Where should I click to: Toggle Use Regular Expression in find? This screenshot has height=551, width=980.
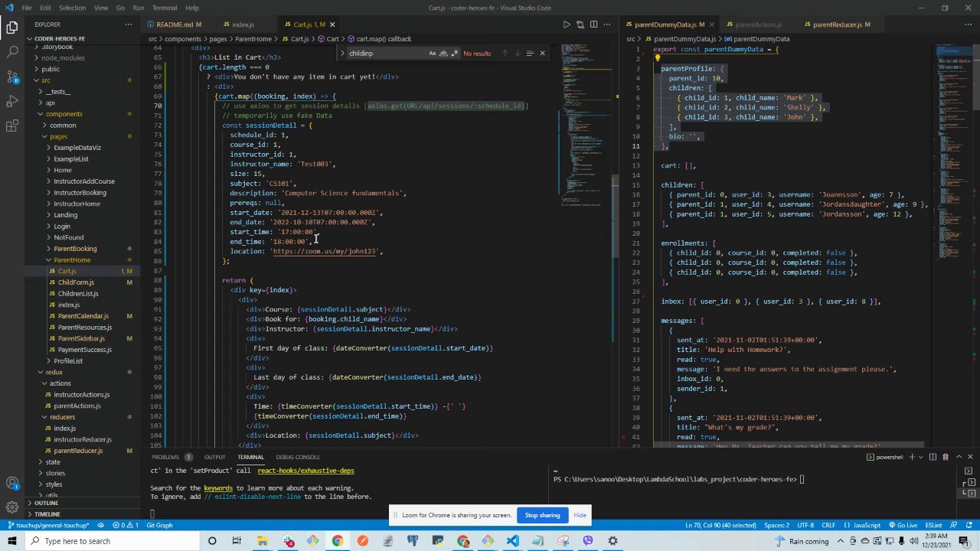[x=455, y=54]
